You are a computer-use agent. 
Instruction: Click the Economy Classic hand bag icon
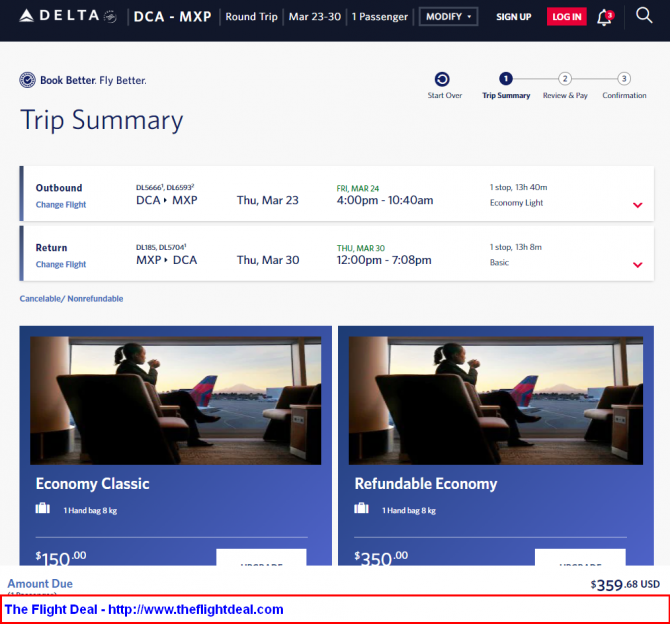pyautogui.click(x=43, y=509)
